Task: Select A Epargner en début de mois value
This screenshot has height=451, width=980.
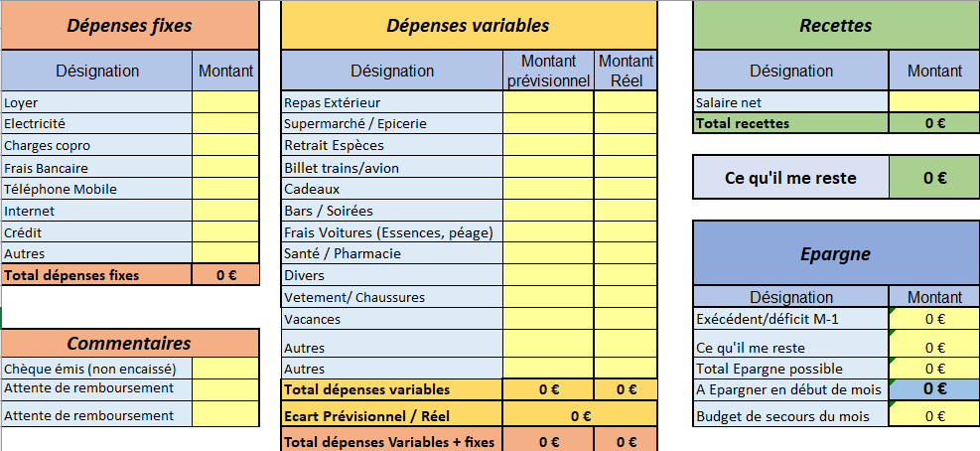Action: [x=934, y=389]
